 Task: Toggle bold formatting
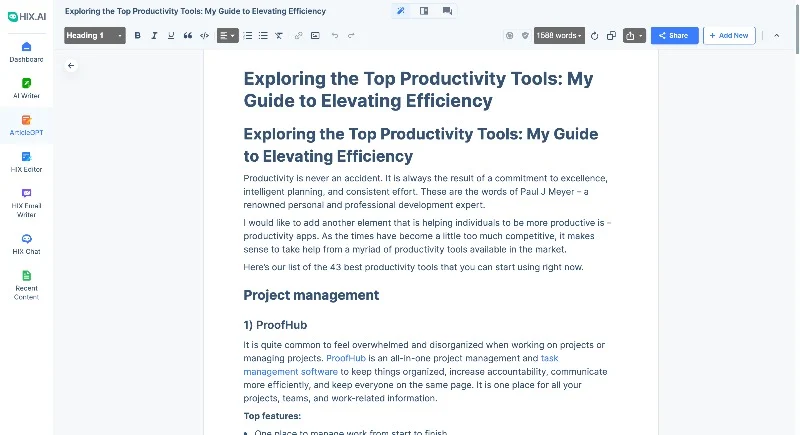137,35
